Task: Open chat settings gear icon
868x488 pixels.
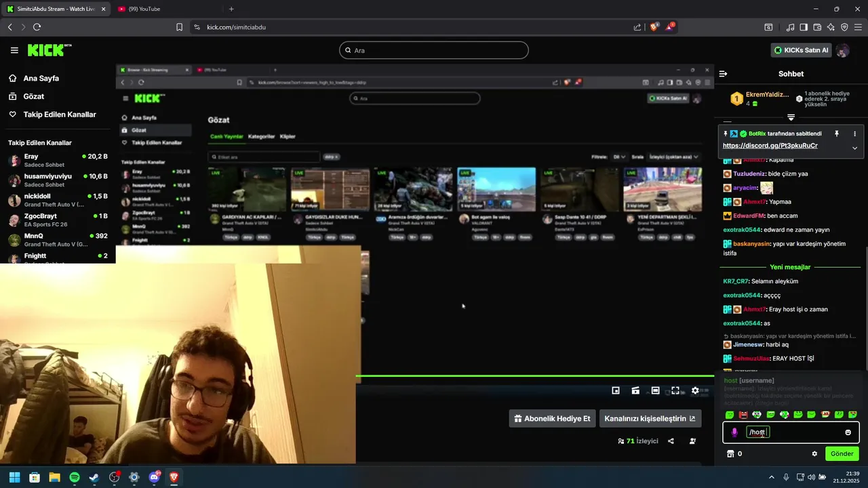Action: tap(814, 454)
